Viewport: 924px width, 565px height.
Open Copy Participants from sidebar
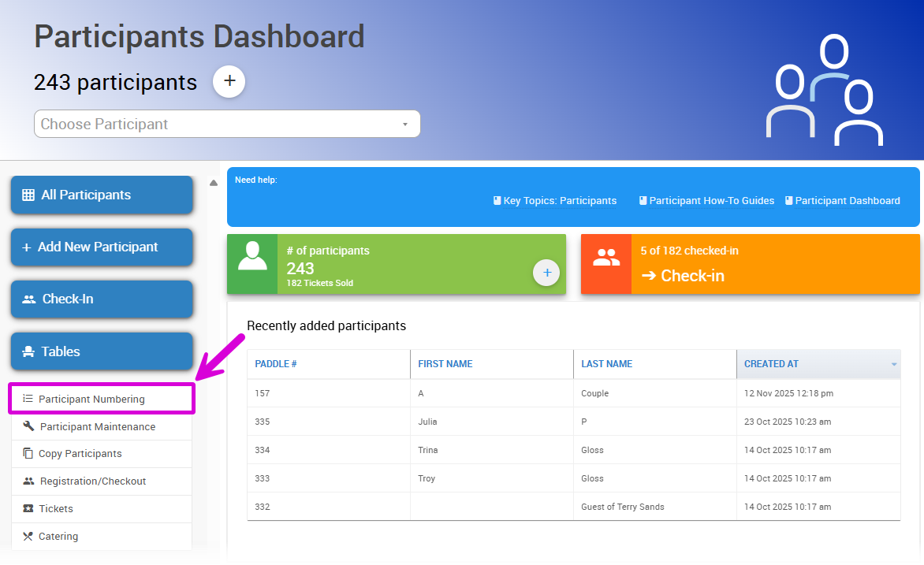[x=80, y=454]
